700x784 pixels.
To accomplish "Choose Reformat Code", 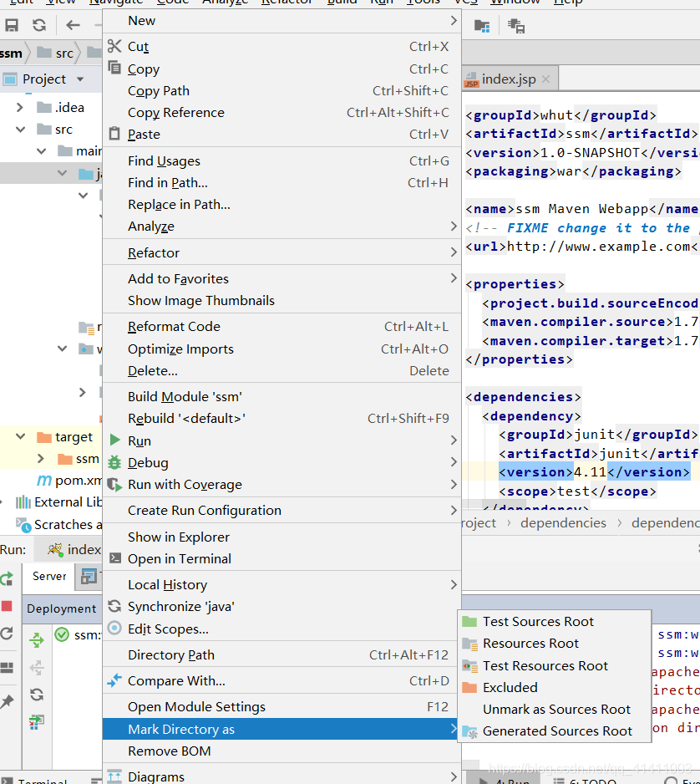I will click(282, 327).
